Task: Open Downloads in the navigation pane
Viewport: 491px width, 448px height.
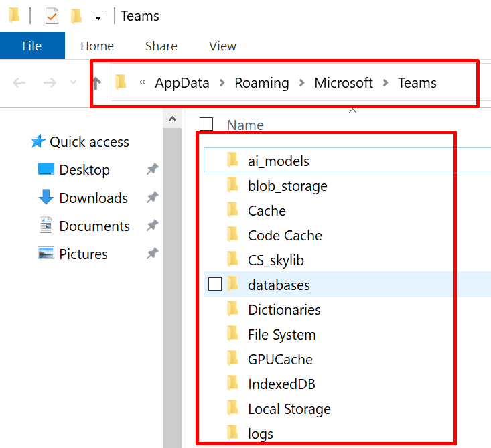Action: 93,198
